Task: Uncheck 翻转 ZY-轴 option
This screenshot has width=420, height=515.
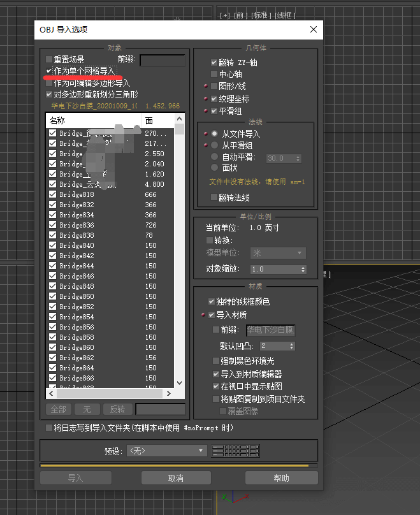Action: (214, 63)
